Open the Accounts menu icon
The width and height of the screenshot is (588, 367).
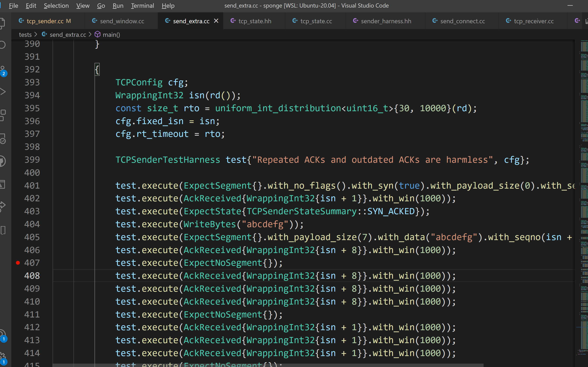2,334
